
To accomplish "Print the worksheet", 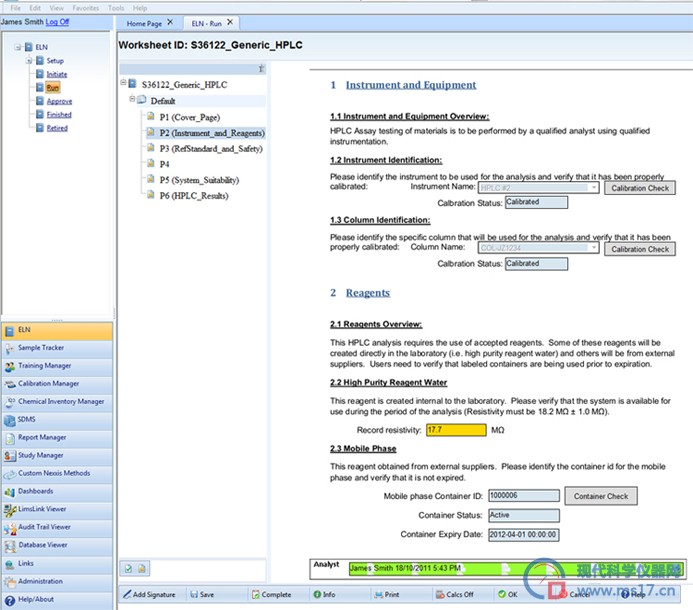I will tap(387, 595).
